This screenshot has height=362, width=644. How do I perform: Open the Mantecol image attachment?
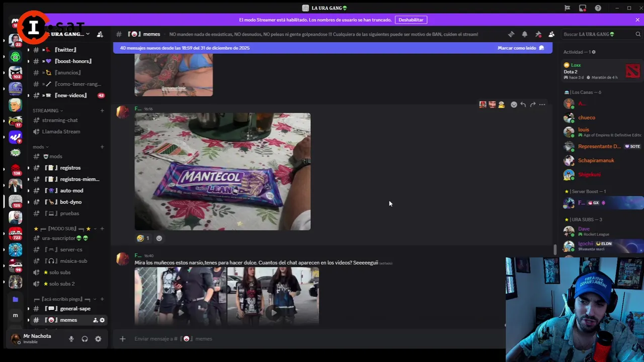(222, 171)
